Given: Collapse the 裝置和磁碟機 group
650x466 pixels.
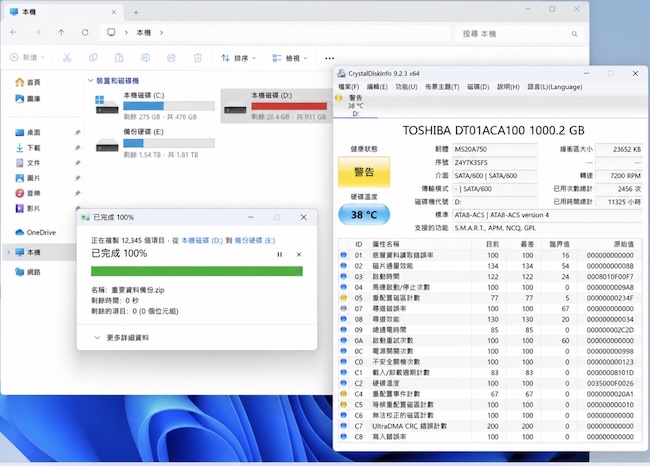Looking at the screenshot, I should [x=90, y=80].
